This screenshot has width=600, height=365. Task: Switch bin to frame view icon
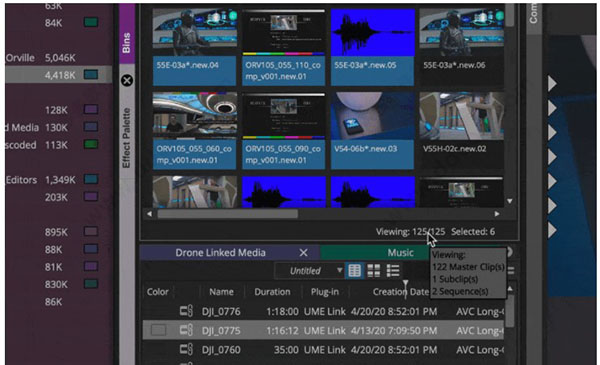tap(373, 271)
